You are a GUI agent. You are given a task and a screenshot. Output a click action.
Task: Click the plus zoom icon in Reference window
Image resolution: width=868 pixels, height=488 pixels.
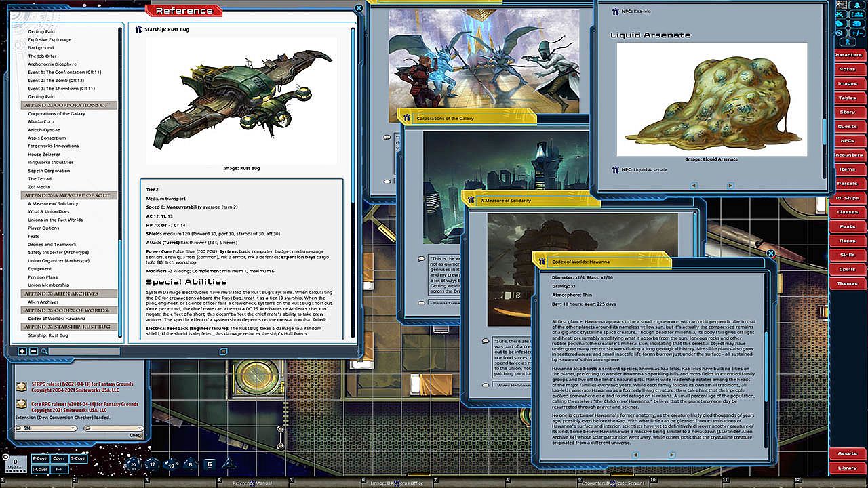pyautogui.click(x=22, y=351)
